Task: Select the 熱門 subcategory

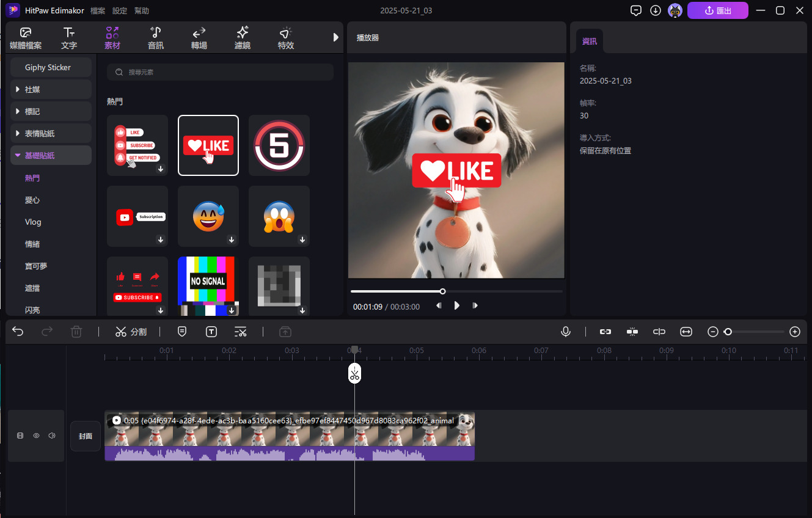Action: pos(32,178)
